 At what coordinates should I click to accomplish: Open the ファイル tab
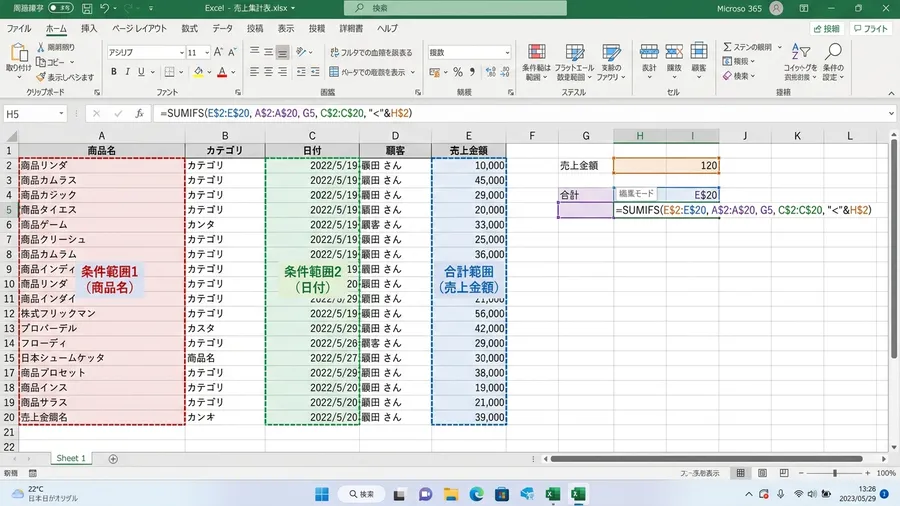(19, 28)
